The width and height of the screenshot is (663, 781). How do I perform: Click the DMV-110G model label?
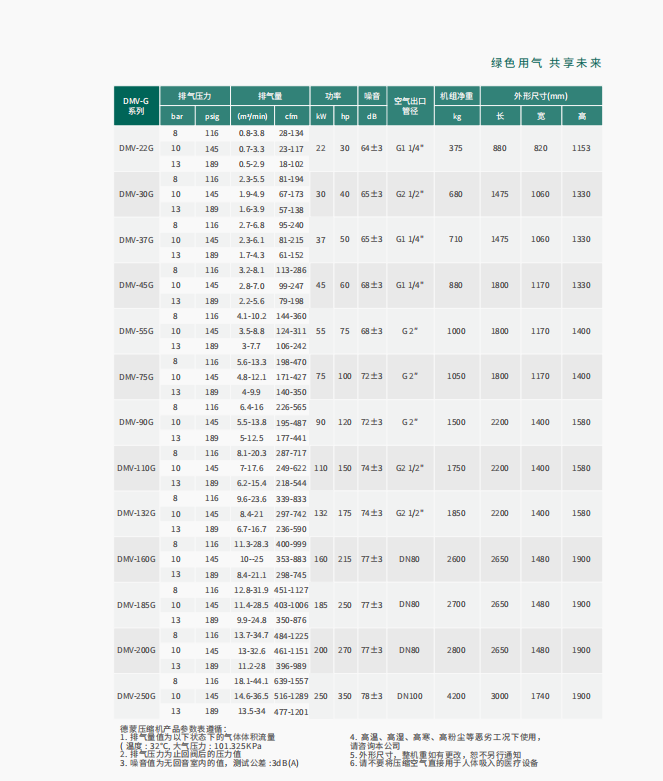(x=136, y=468)
